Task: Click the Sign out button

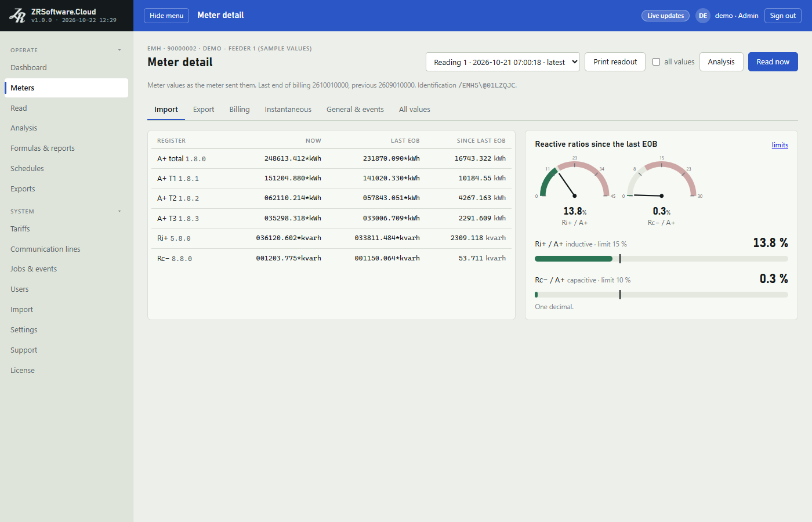Action: coord(783,16)
